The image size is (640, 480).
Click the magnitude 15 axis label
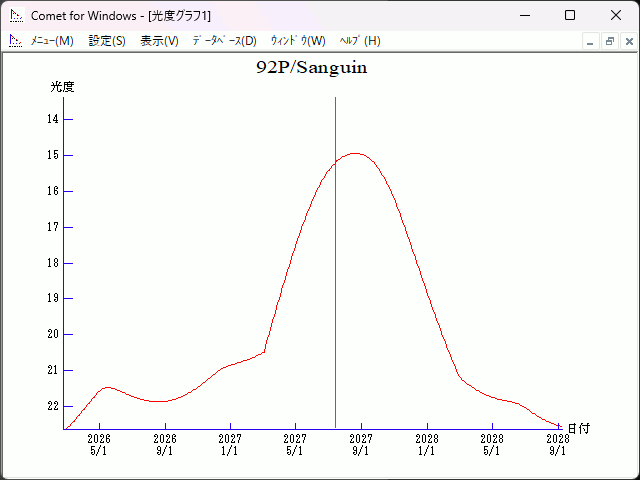pyautogui.click(x=53, y=155)
